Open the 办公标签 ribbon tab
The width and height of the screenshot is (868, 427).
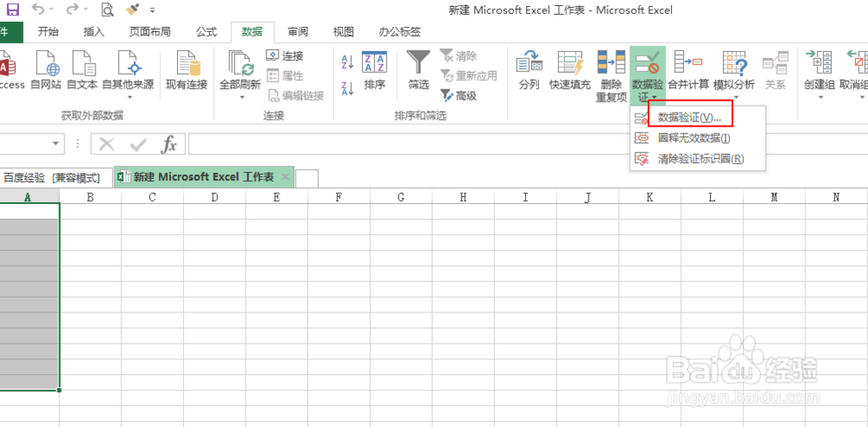pos(399,32)
